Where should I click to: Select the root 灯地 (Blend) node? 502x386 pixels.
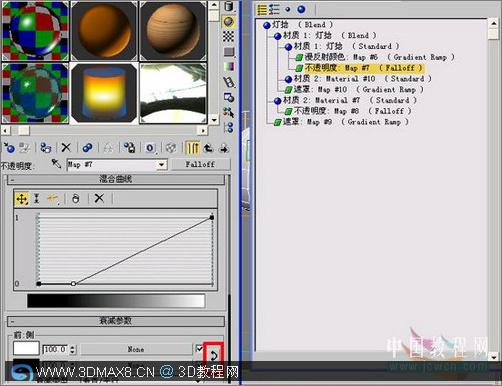(x=298, y=25)
